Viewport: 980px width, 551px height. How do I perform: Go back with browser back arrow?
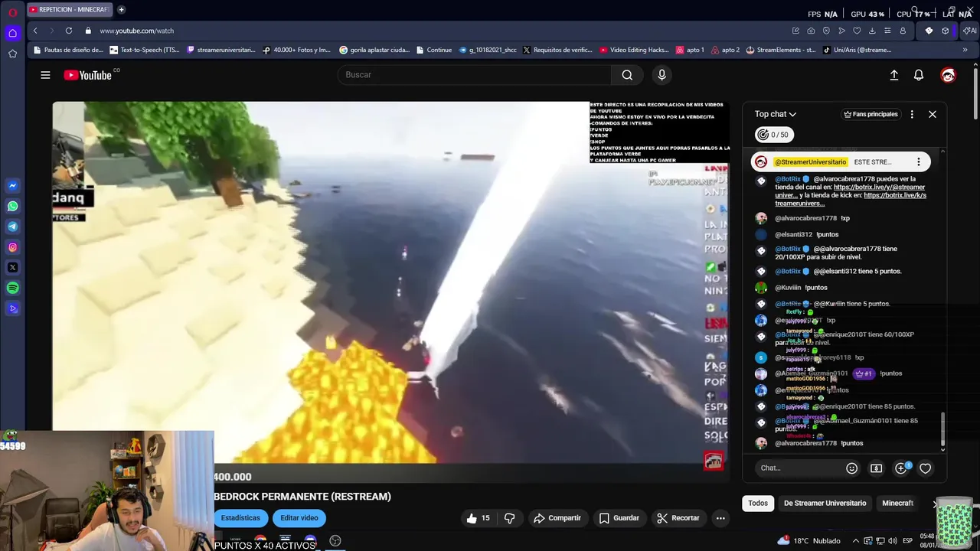tap(35, 31)
